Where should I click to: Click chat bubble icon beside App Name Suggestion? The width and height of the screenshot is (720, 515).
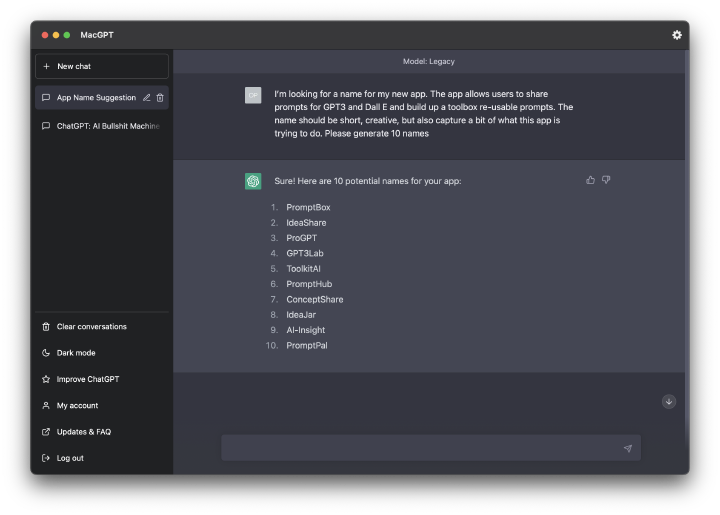(46, 98)
